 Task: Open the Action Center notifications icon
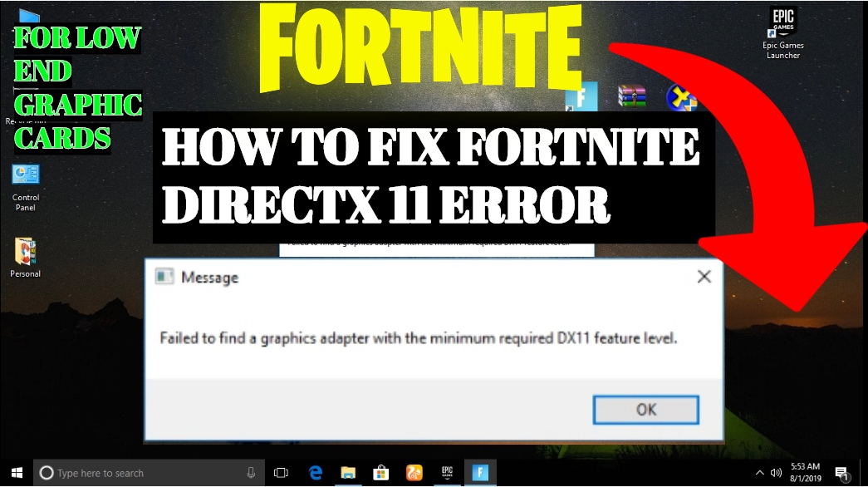[x=842, y=473]
